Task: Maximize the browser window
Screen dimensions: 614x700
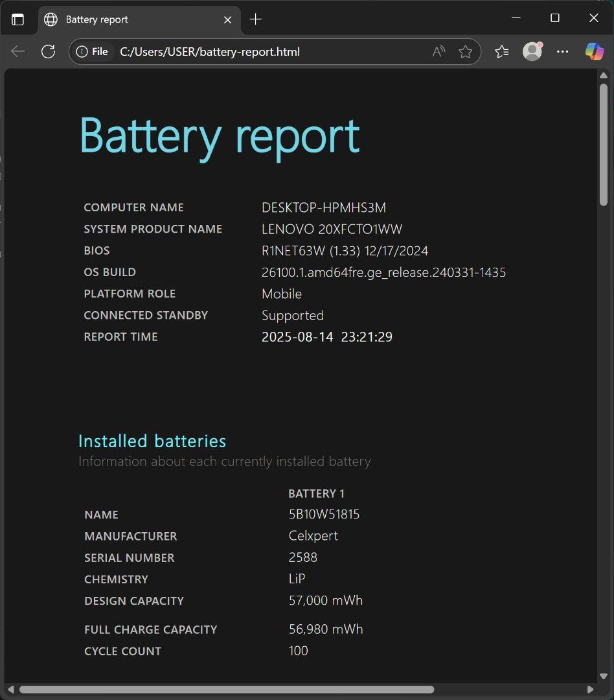Action: click(x=555, y=18)
